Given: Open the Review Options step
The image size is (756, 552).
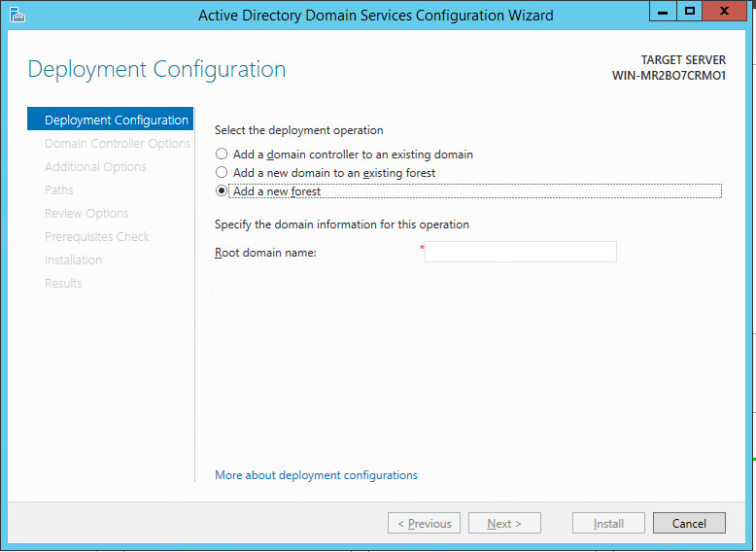Looking at the screenshot, I should [x=86, y=214].
